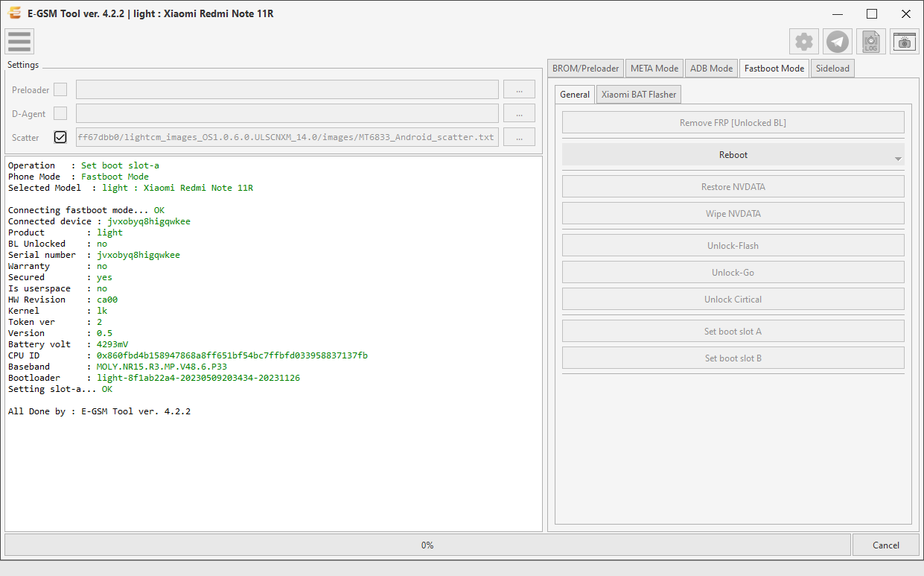Click Set boot slot B button
The height and width of the screenshot is (576, 924).
pos(733,358)
